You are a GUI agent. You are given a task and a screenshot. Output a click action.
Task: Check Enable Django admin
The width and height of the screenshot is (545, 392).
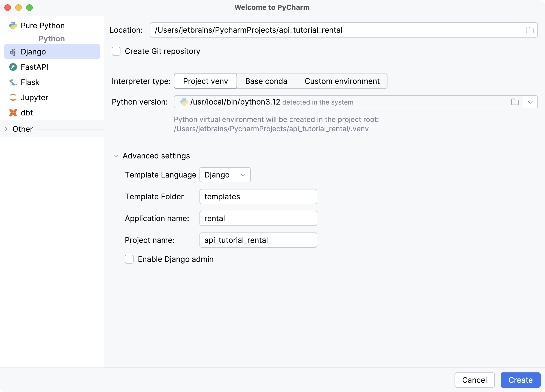pos(129,259)
